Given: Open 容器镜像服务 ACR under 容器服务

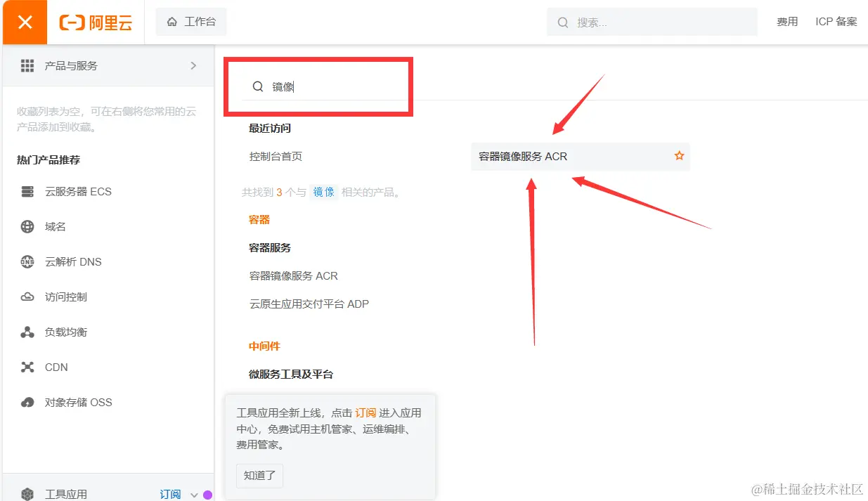Looking at the screenshot, I should tap(293, 275).
